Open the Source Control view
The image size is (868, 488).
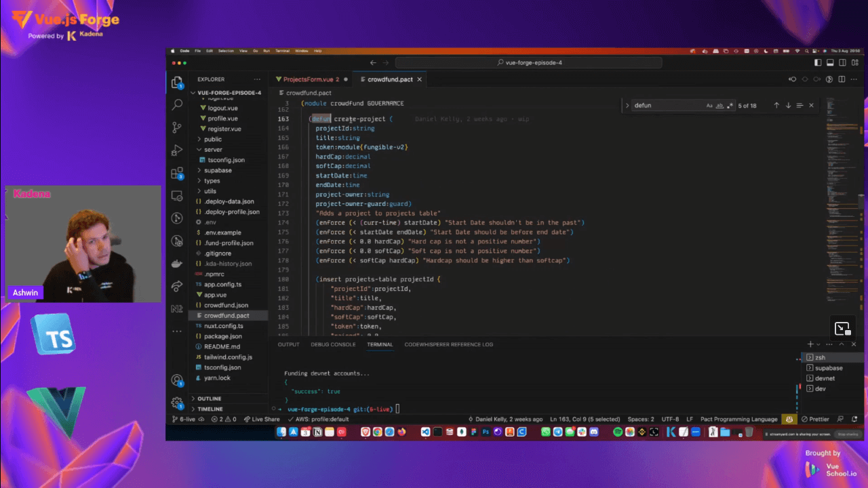pos(177,127)
